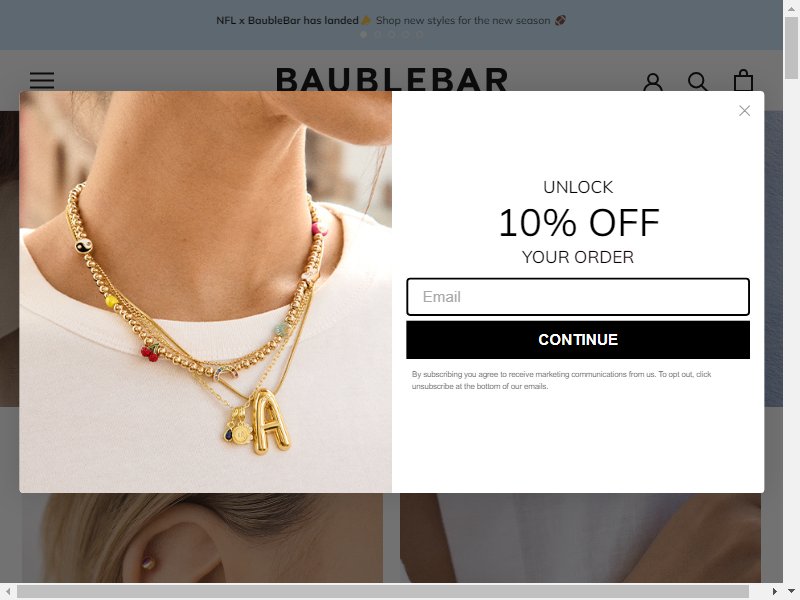Image resolution: width=800 pixels, height=600 pixels.
Task: Open the shopping bag cart
Action: [x=743, y=81]
